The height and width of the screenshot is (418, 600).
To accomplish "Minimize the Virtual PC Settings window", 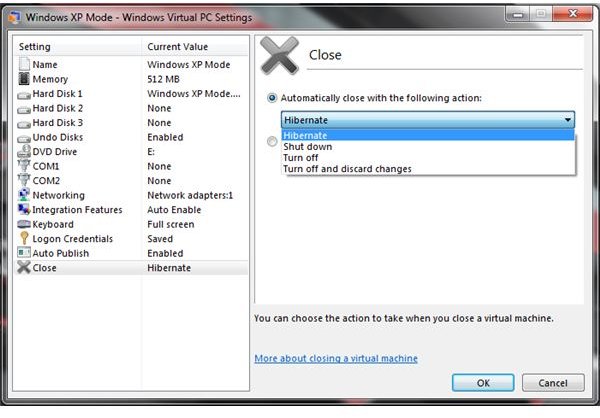I will [518, 14].
